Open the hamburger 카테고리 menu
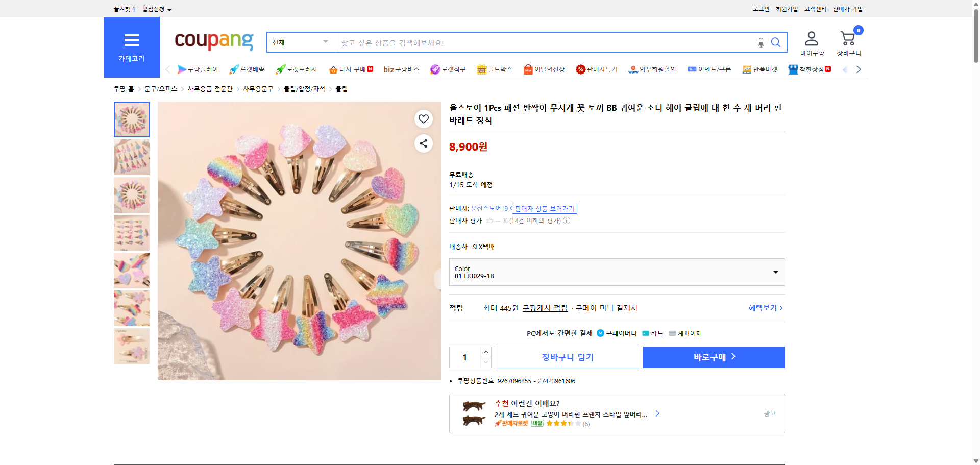Screen dimensions: 980x465 (x=131, y=40)
